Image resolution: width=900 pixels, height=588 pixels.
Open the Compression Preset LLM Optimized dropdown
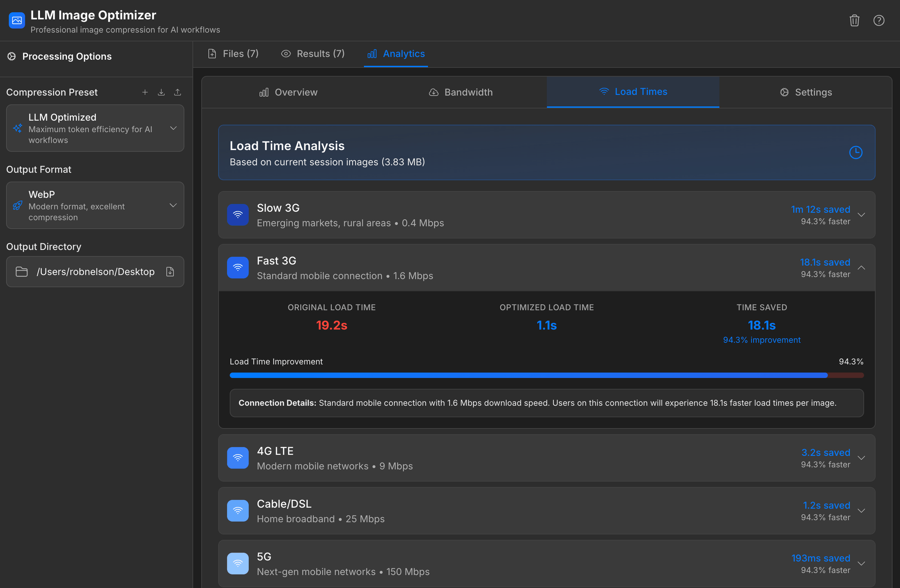pyautogui.click(x=95, y=128)
